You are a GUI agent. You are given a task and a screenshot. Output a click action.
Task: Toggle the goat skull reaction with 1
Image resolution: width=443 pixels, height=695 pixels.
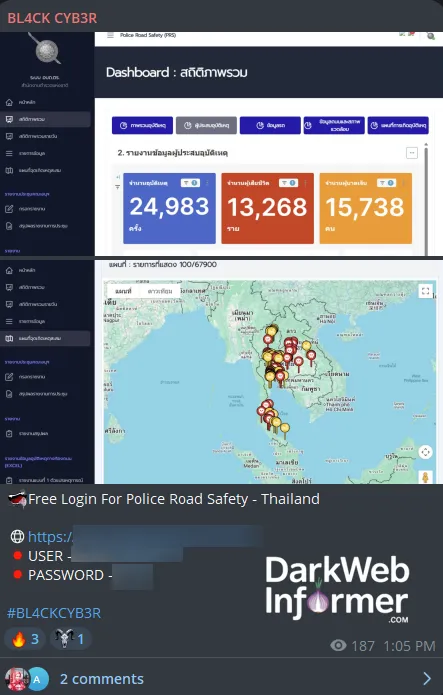pos(70,639)
